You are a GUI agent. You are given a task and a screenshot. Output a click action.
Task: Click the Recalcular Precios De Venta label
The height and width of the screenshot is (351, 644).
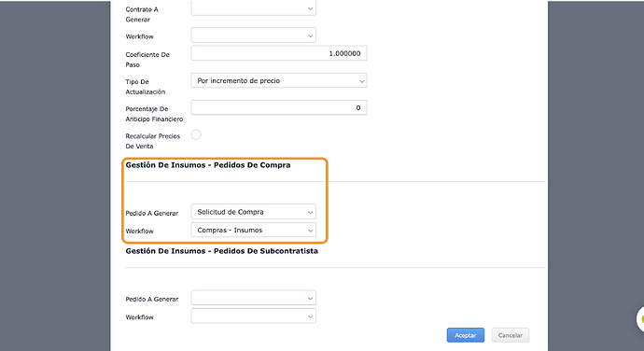153,141
